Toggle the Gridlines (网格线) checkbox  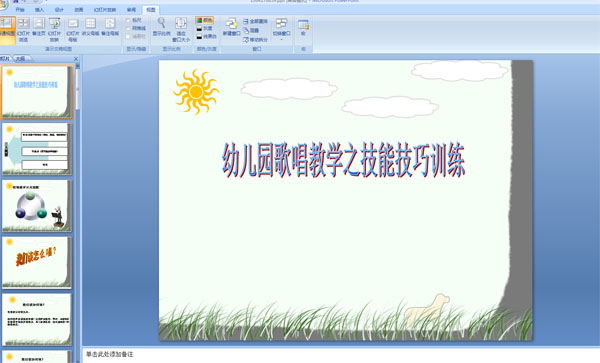coord(135,28)
